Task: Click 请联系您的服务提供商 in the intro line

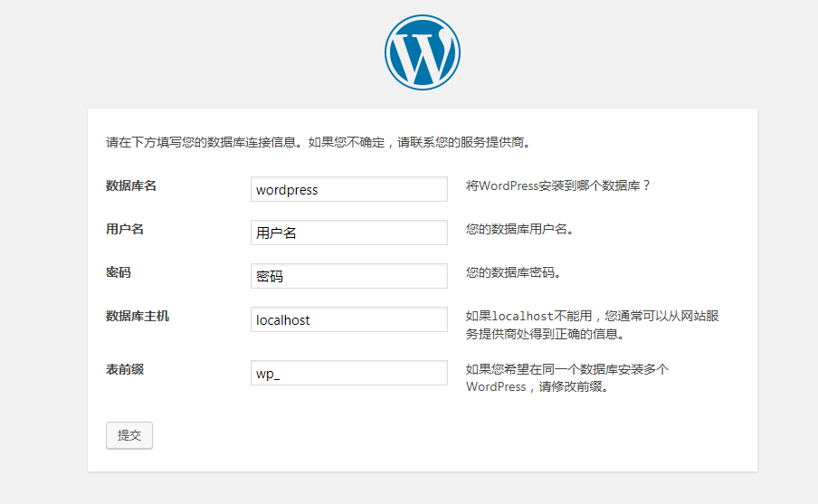Action: pyautogui.click(x=461, y=142)
